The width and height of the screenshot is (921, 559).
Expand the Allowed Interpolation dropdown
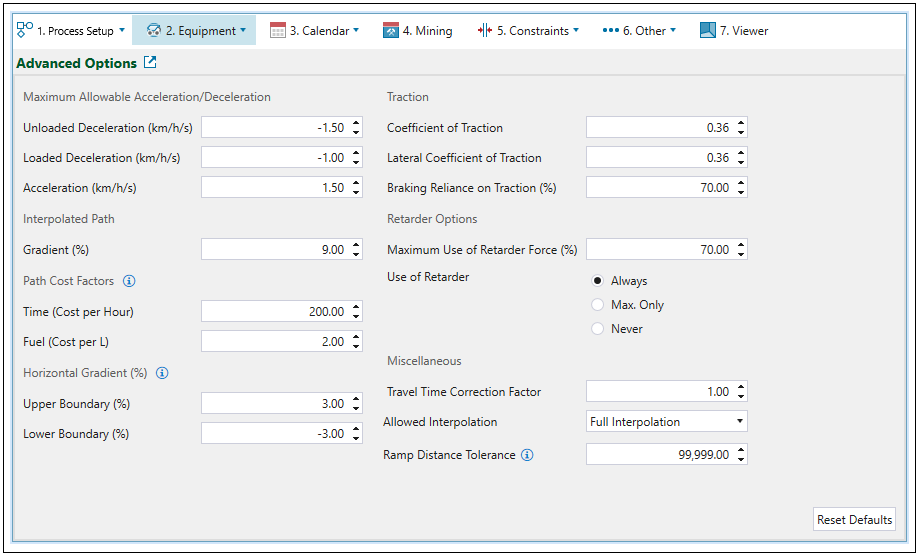[740, 422]
